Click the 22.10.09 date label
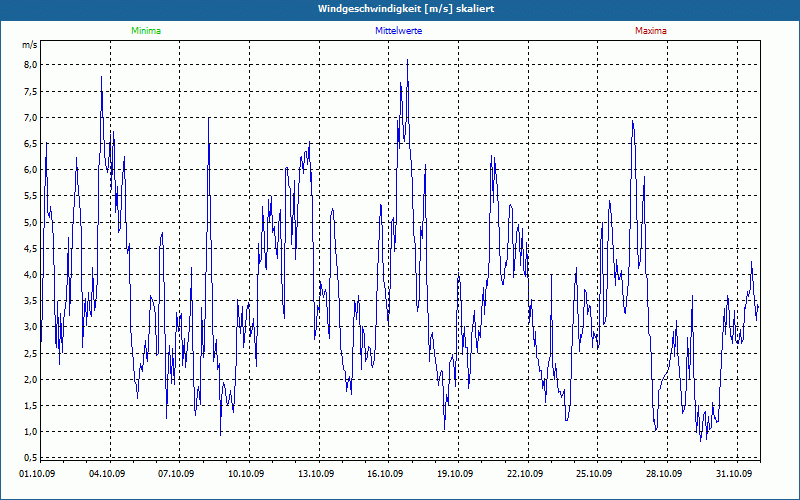This screenshot has width=800, height=500. [526, 474]
